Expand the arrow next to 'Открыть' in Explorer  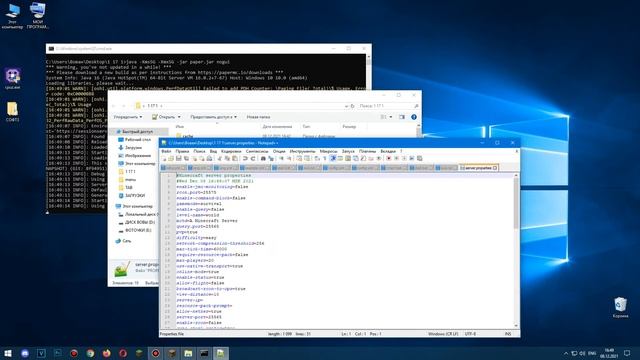click(x=179, y=117)
